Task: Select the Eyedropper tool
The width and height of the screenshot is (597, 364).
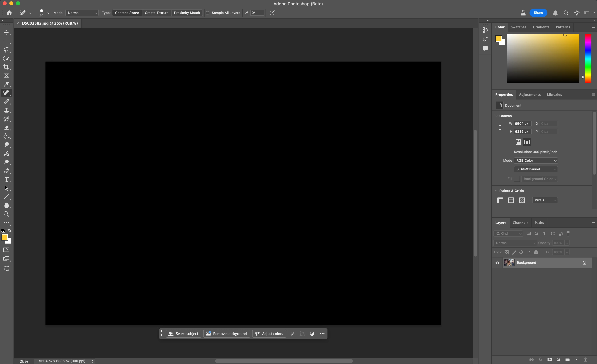Action: pos(6,84)
